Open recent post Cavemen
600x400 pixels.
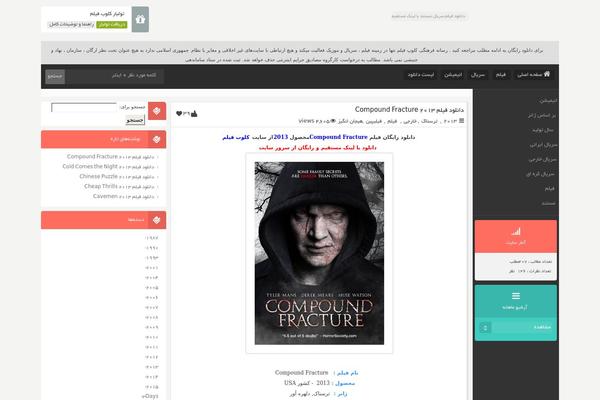click(x=124, y=196)
